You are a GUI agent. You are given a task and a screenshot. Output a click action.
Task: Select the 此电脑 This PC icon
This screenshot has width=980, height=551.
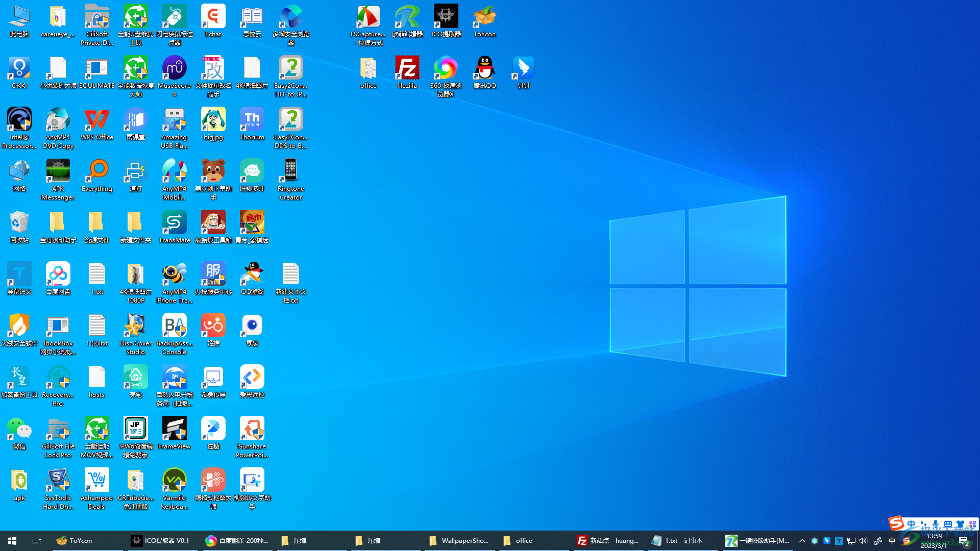[x=19, y=20]
